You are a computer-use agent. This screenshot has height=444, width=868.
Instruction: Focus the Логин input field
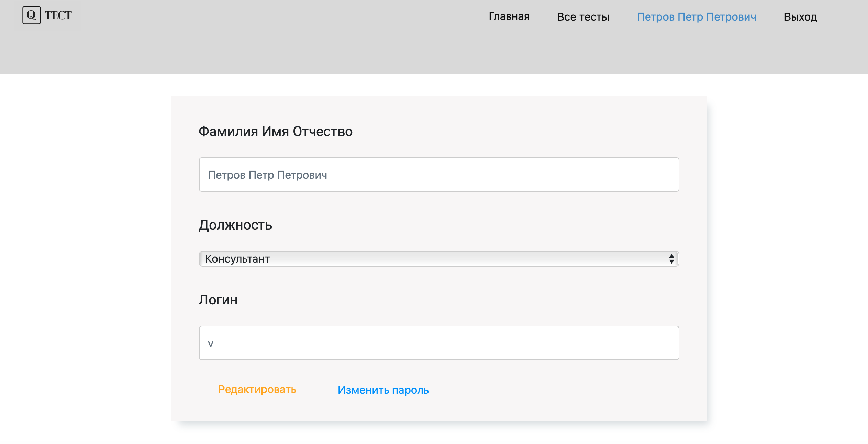click(439, 343)
